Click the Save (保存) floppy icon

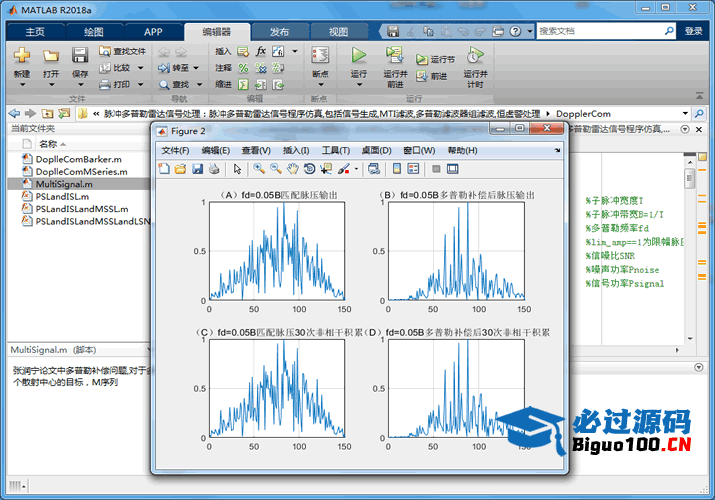coord(80,55)
